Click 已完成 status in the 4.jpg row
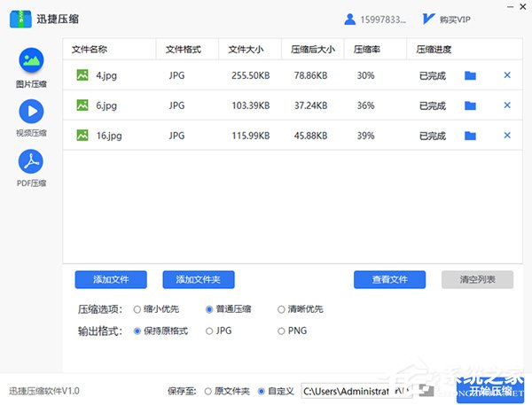 [x=433, y=75]
